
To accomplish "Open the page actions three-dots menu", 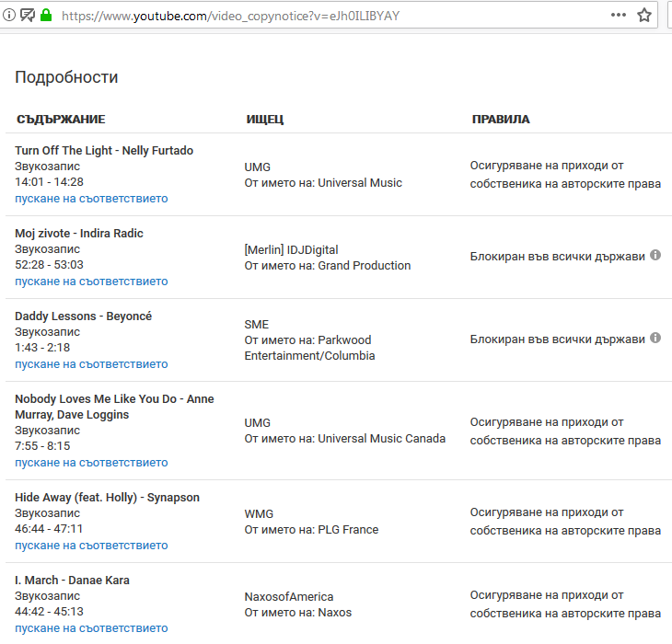I will pyautogui.click(x=618, y=15).
